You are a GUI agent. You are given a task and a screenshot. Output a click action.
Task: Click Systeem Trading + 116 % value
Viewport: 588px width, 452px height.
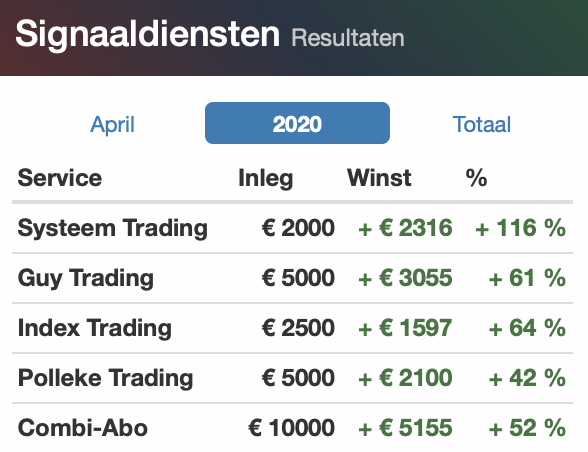coord(520,228)
